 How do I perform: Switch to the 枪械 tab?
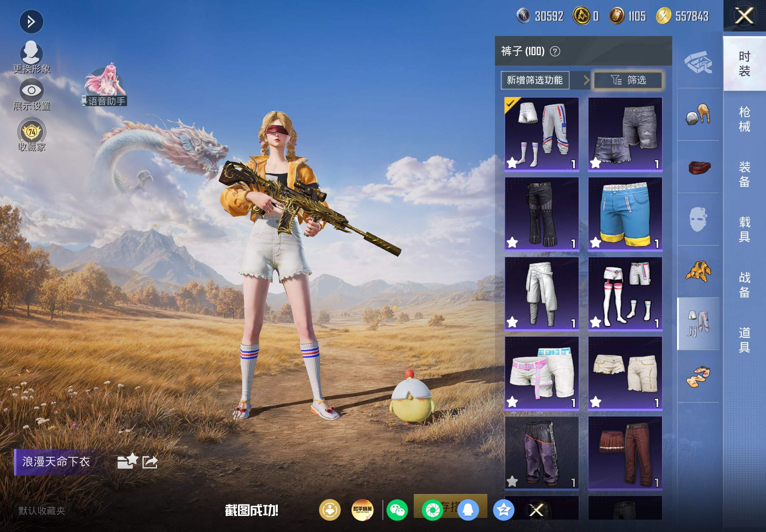click(x=744, y=119)
